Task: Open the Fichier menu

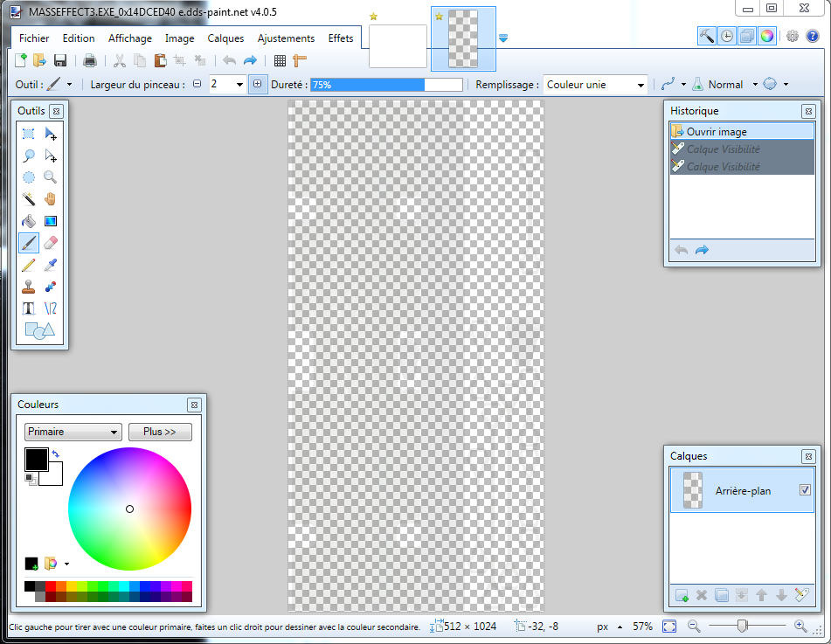Action: [34, 38]
